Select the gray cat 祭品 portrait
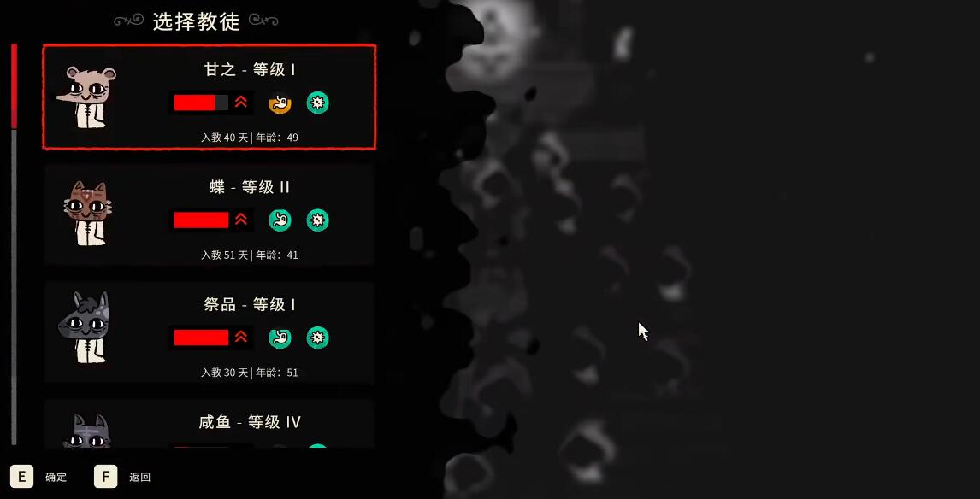980x499 pixels. tap(85, 327)
